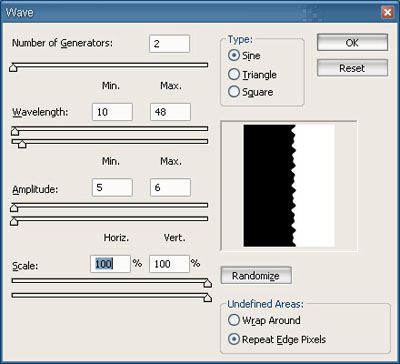Image resolution: width=400 pixels, height=364 pixels.
Task: Click the Wavelength label
Action: [x=40, y=112]
